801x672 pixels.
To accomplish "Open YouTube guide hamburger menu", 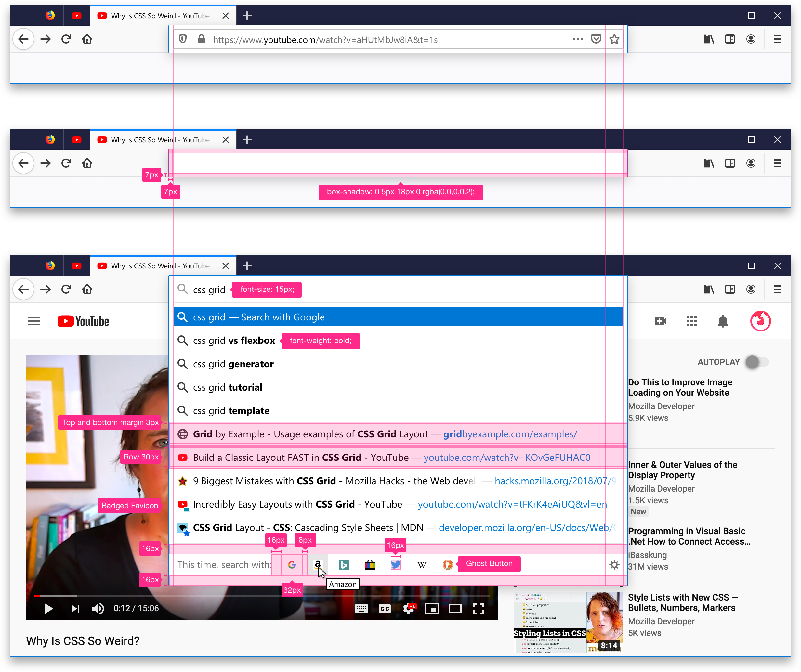I will [33, 321].
